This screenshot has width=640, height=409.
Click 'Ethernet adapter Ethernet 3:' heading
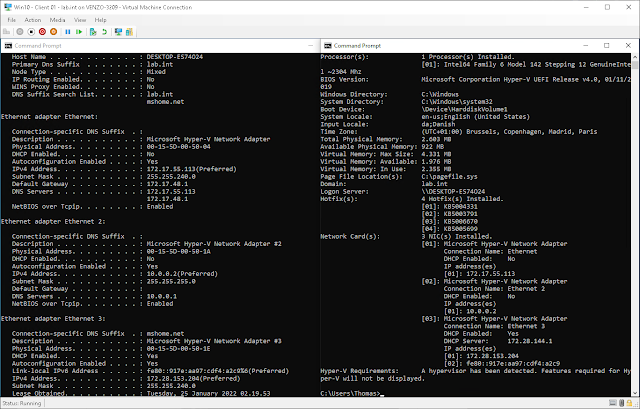[53, 319]
